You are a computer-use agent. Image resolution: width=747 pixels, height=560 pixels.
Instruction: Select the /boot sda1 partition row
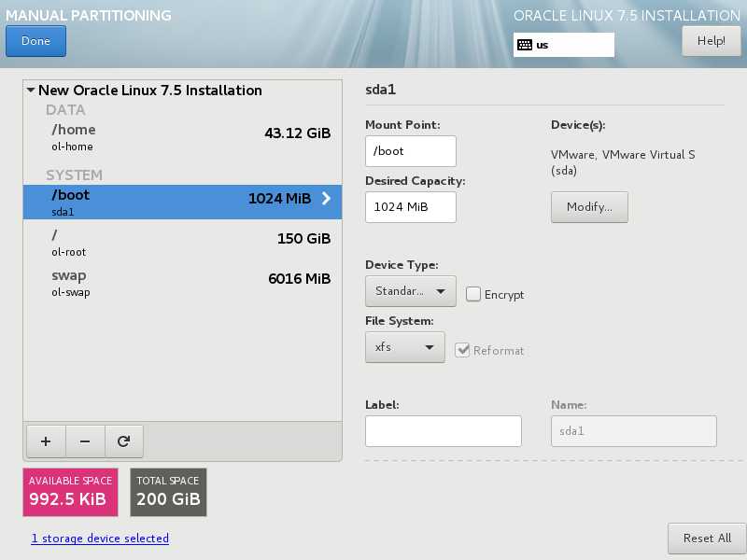point(182,202)
